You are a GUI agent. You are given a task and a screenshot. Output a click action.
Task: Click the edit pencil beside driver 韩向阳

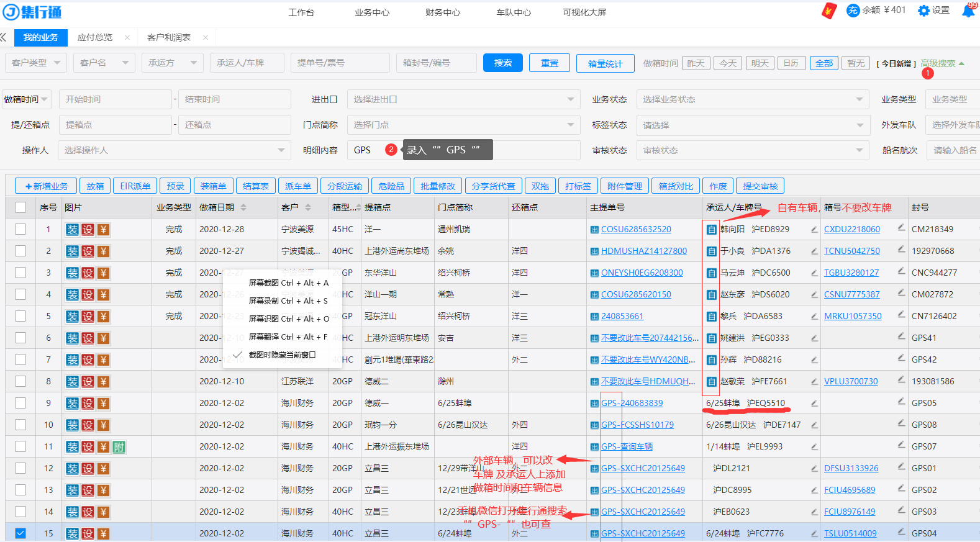point(814,230)
